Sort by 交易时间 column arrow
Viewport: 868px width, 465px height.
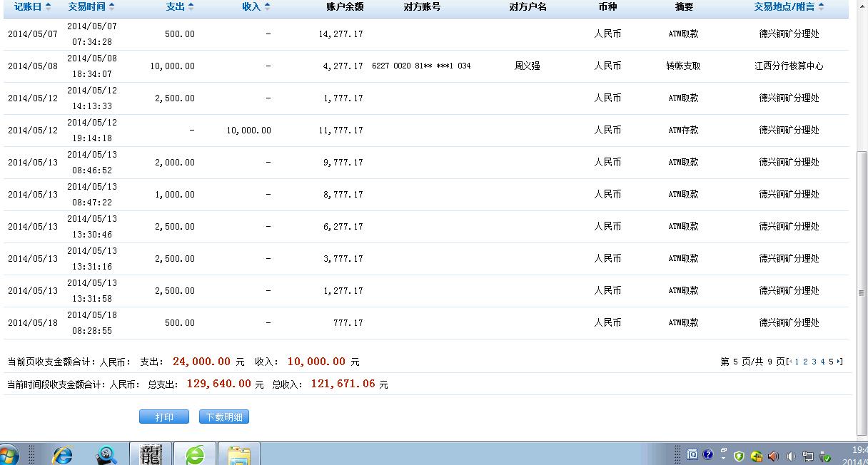tap(111, 6)
